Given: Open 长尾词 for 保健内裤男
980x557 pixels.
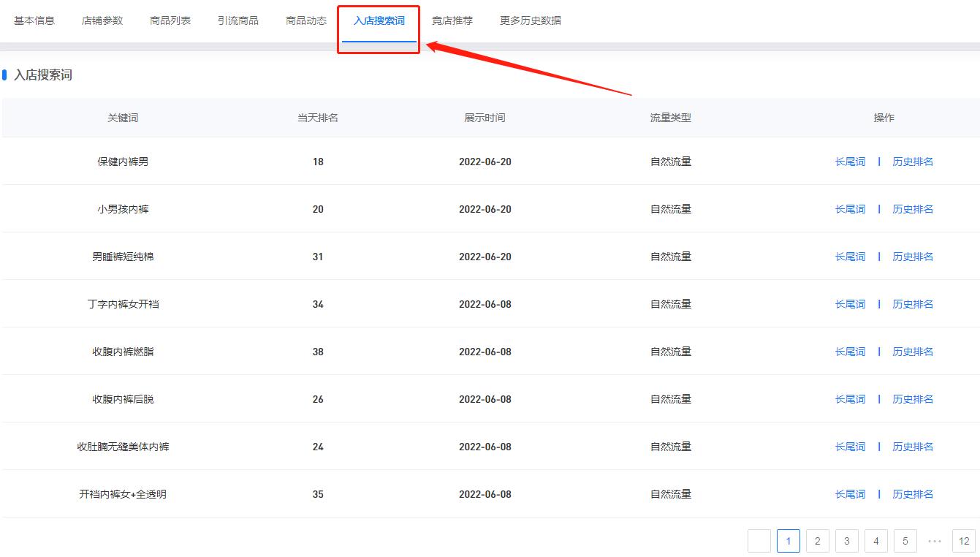Looking at the screenshot, I should click(x=850, y=162).
